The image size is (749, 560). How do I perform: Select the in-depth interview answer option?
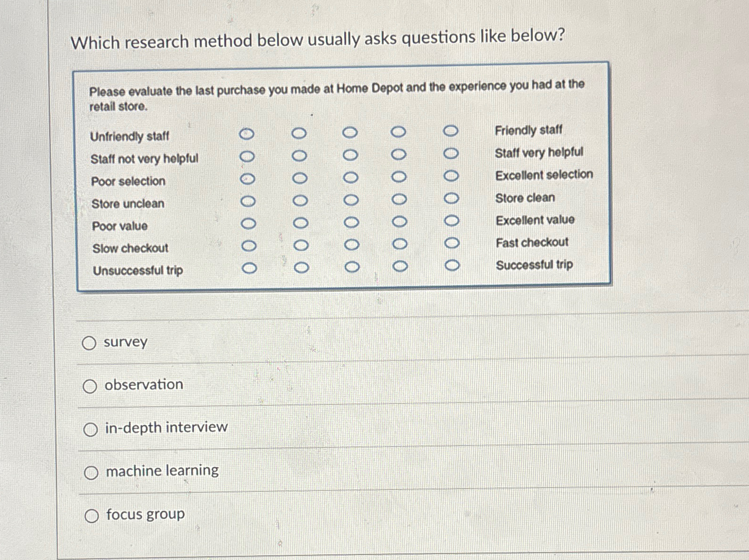coord(90,429)
